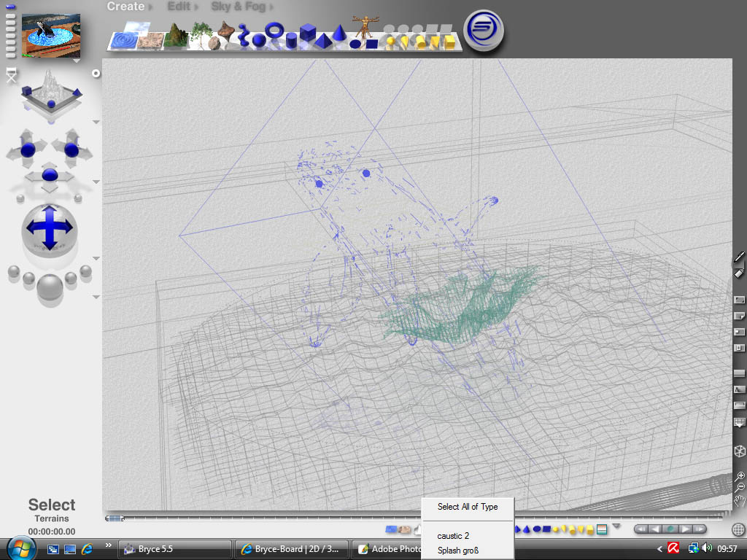The height and width of the screenshot is (560, 747).
Task: Open the Create palette menu
Action: (x=125, y=7)
